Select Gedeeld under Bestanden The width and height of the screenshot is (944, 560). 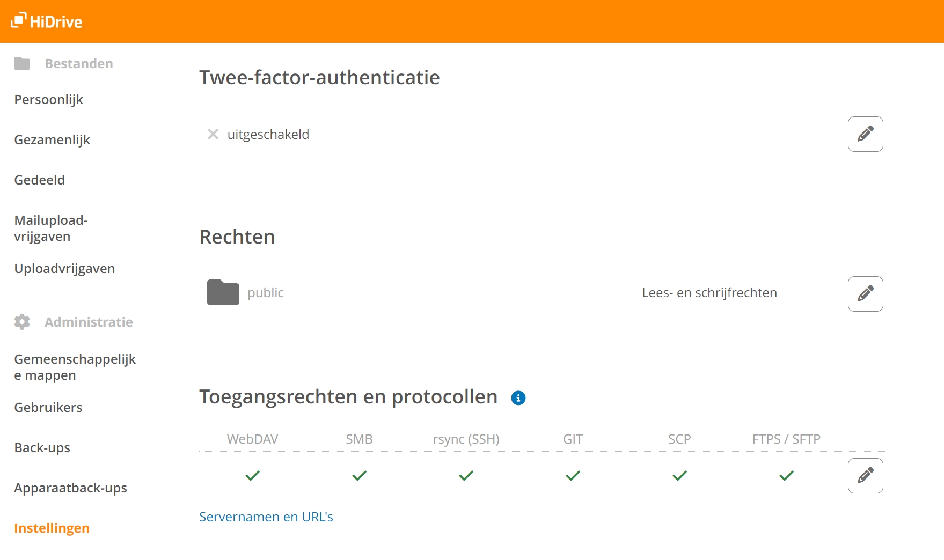39,180
